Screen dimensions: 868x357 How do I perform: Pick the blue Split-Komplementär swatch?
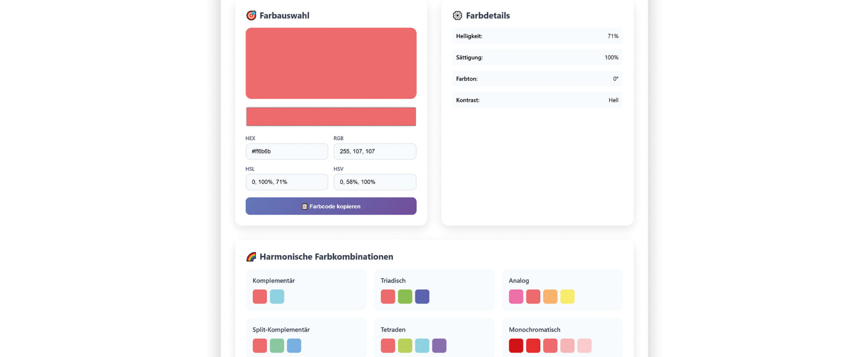[x=294, y=346]
